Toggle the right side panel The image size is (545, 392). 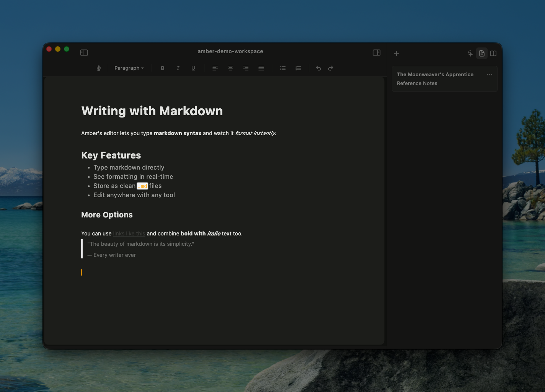coord(376,52)
